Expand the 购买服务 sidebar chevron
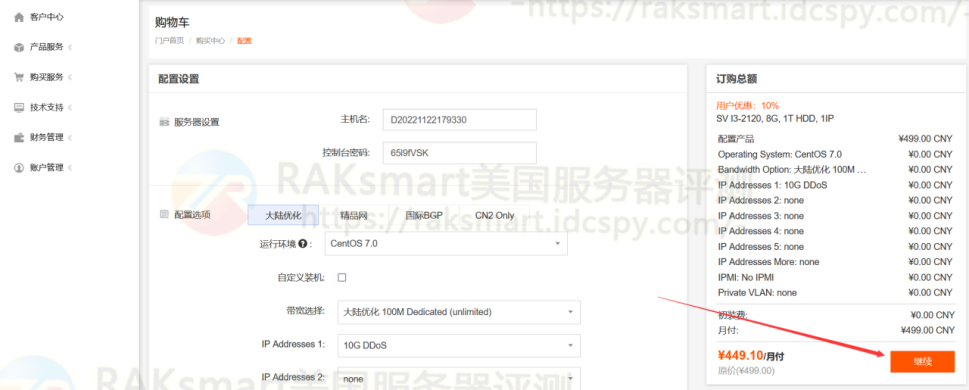969x390 pixels. pyautogui.click(x=70, y=77)
